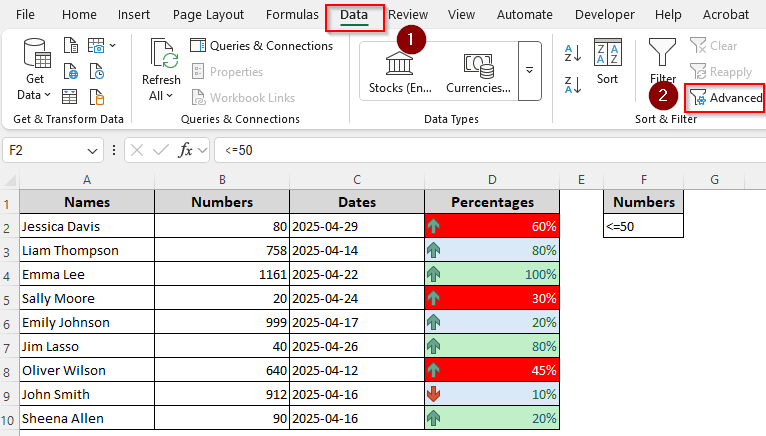This screenshot has height=436, width=766.
Task: Switch to the Developer tab
Action: click(x=605, y=15)
